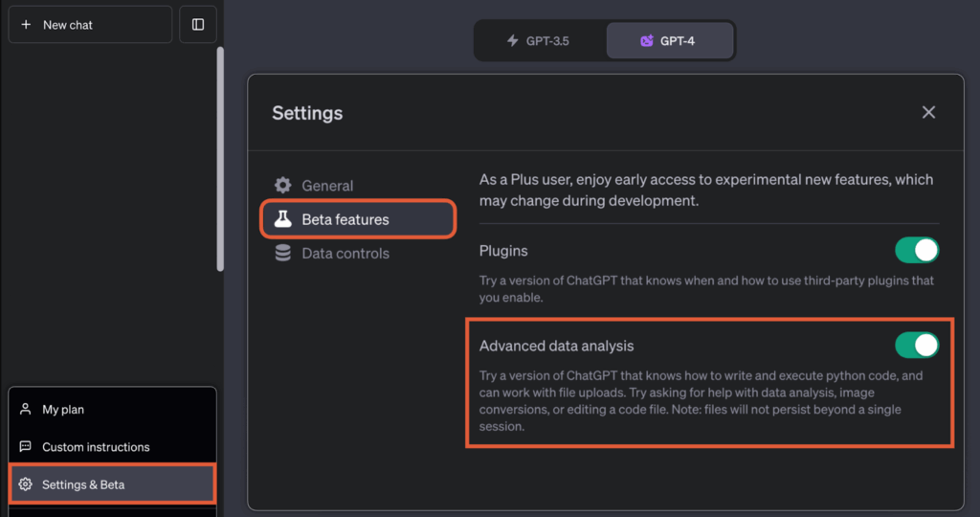Toggle the Plugins switch
This screenshot has width=980, height=517.
click(x=916, y=250)
